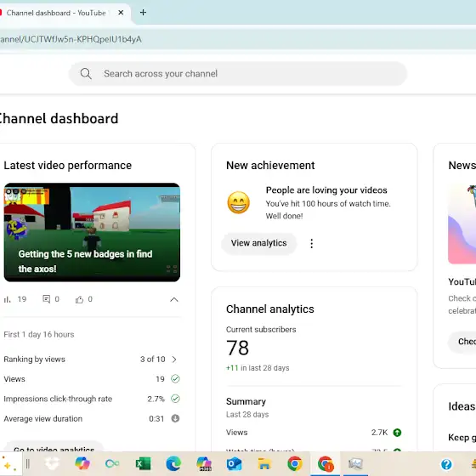The image size is (476, 476).
Task: Select the Channel dashboard - YouTube tab
Action: (x=56, y=13)
